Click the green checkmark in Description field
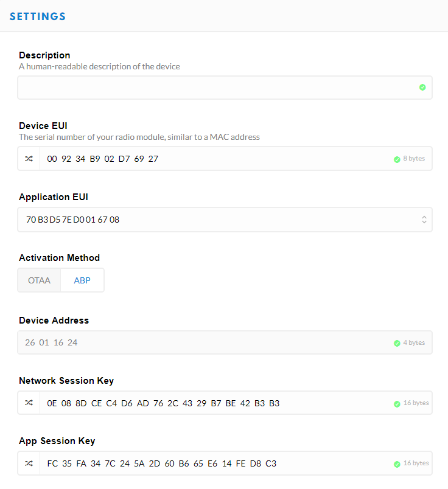Image resolution: width=448 pixels, height=489 pixels. pyautogui.click(x=422, y=88)
